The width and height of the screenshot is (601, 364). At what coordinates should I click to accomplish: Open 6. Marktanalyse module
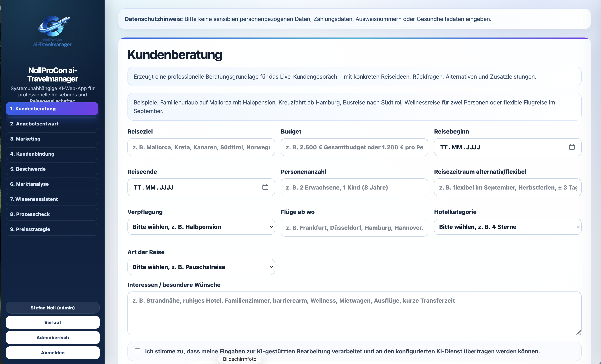(x=52, y=184)
